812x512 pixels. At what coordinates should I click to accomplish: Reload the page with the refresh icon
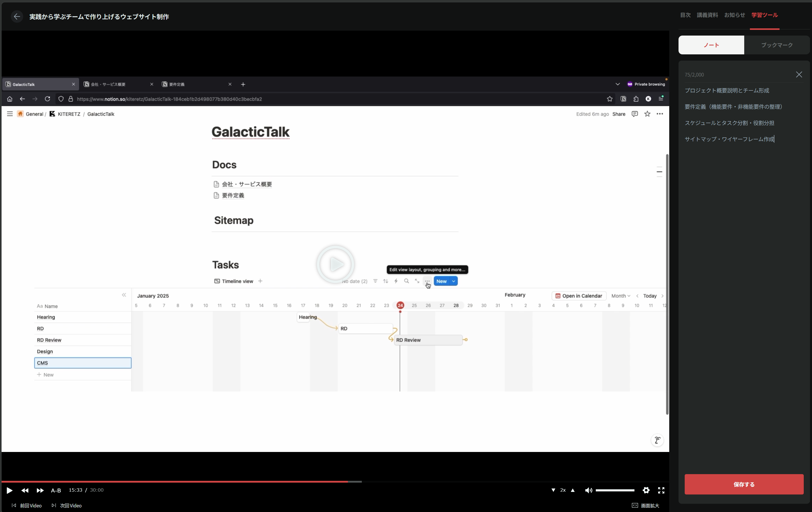(x=48, y=99)
